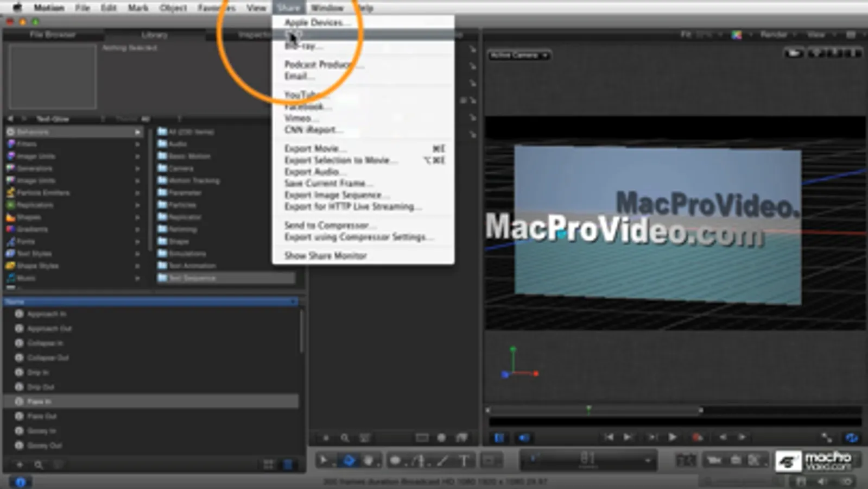Image resolution: width=868 pixels, height=489 pixels.
Task: Click the camera view icon at canvas top right
Action: pos(794,53)
